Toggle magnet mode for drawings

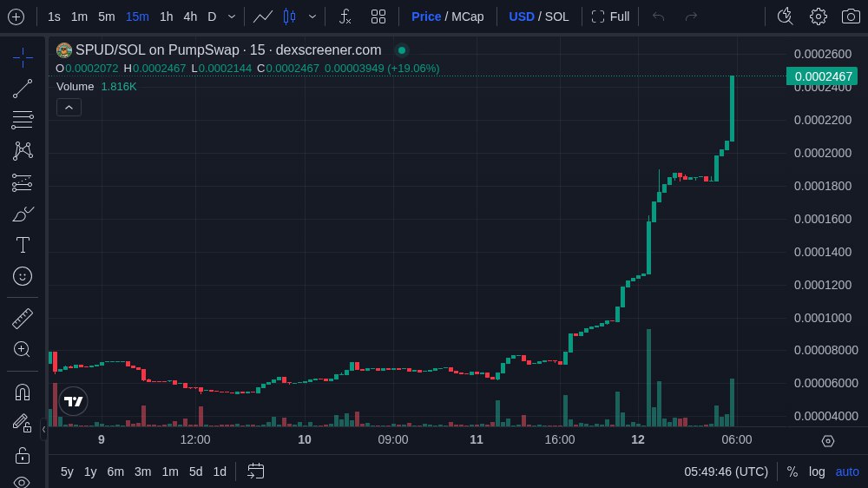(x=23, y=392)
